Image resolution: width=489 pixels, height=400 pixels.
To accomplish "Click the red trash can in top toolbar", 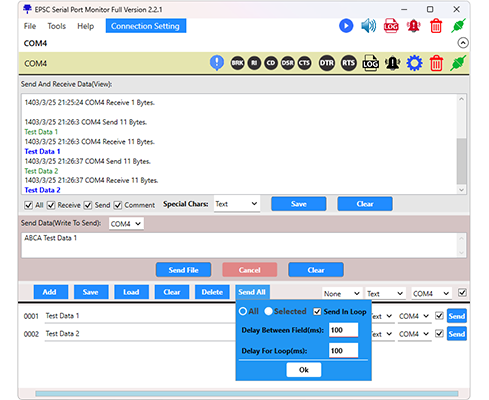I will pos(436,26).
